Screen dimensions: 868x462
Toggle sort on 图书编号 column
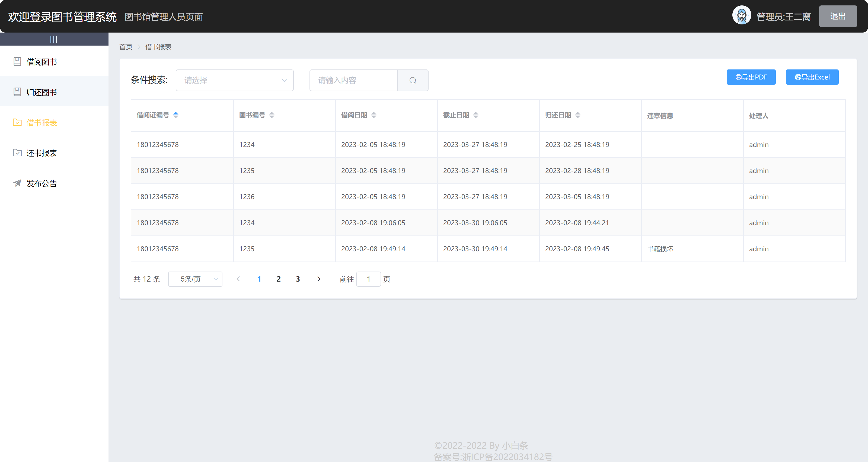[x=272, y=115]
